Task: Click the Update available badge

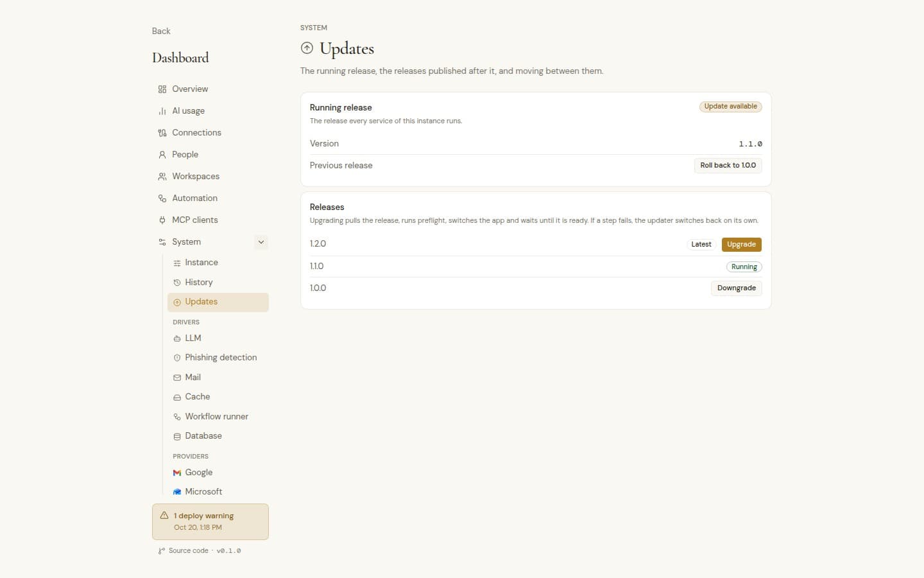Action: click(x=730, y=107)
